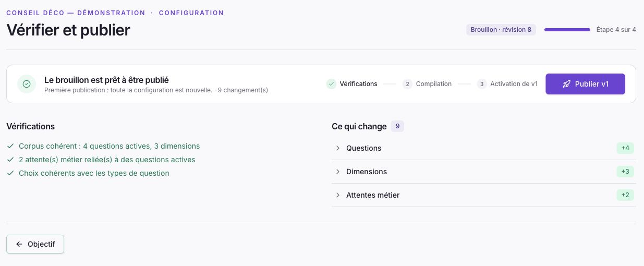Expand the Dimensions change section
This screenshot has height=266, width=644.
(483, 172)
